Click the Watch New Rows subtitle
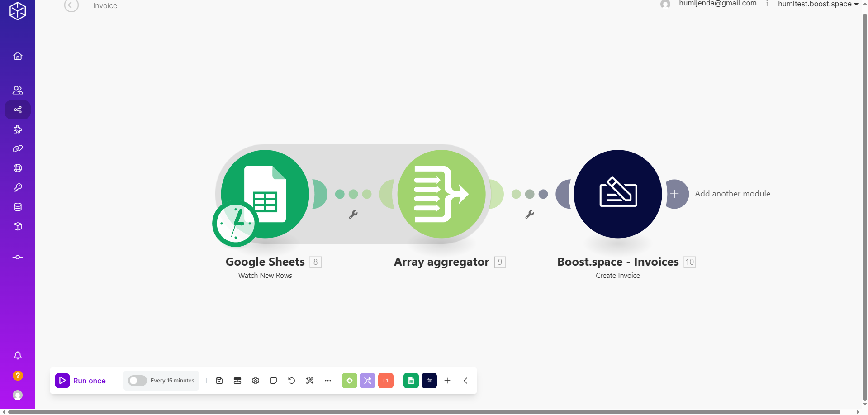The image size is (868, 415). click(x=265, y=276)
